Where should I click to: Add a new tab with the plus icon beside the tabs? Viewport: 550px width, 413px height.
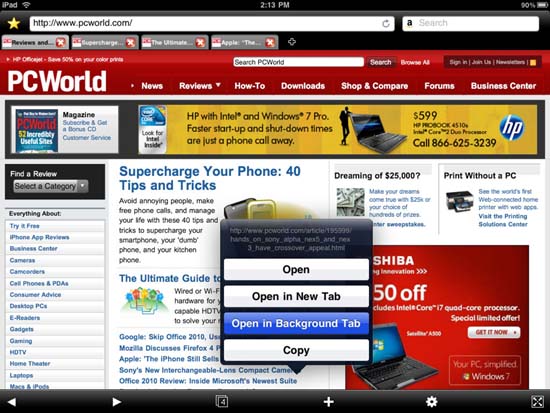click(291, 42)
